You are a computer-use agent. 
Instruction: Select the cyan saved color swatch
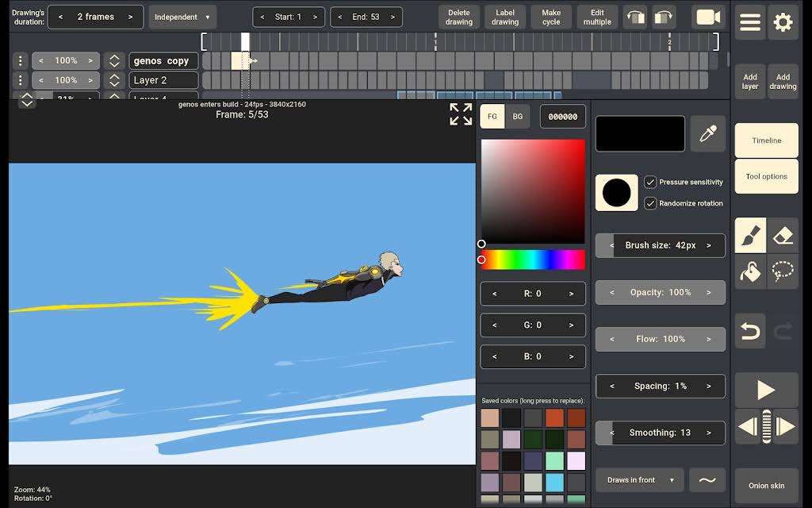554,483
